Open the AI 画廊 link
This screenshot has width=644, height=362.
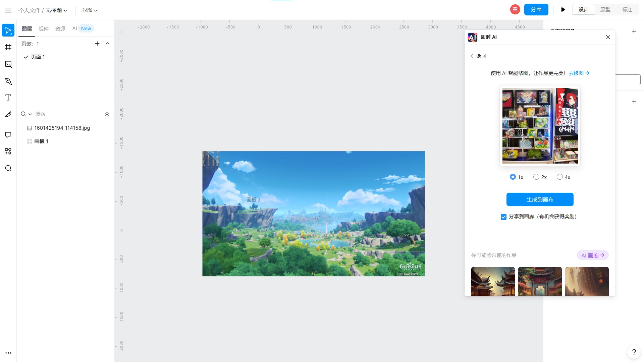point(593,255)
